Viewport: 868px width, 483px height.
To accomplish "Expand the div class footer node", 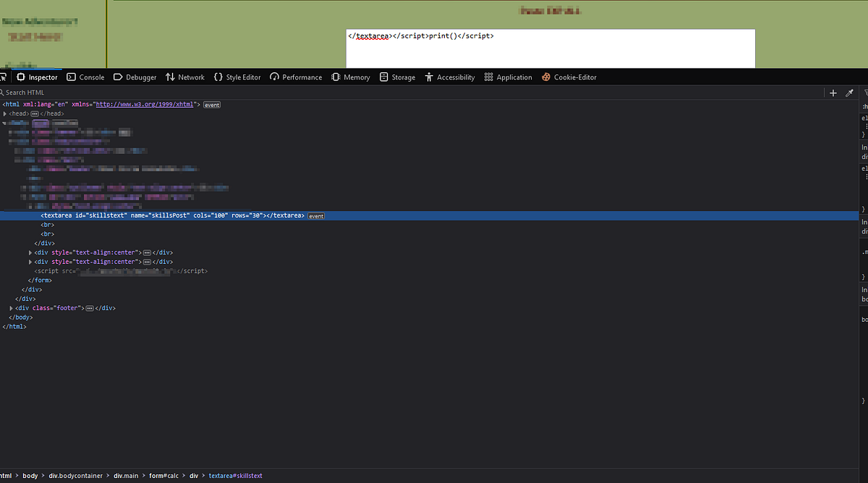I will 11,308.
